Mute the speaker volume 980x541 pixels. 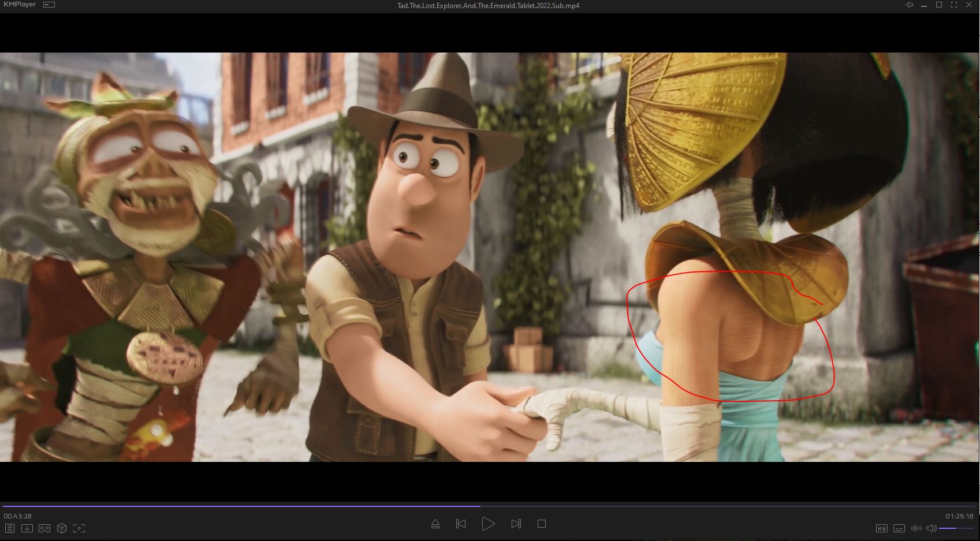point(930,528)
